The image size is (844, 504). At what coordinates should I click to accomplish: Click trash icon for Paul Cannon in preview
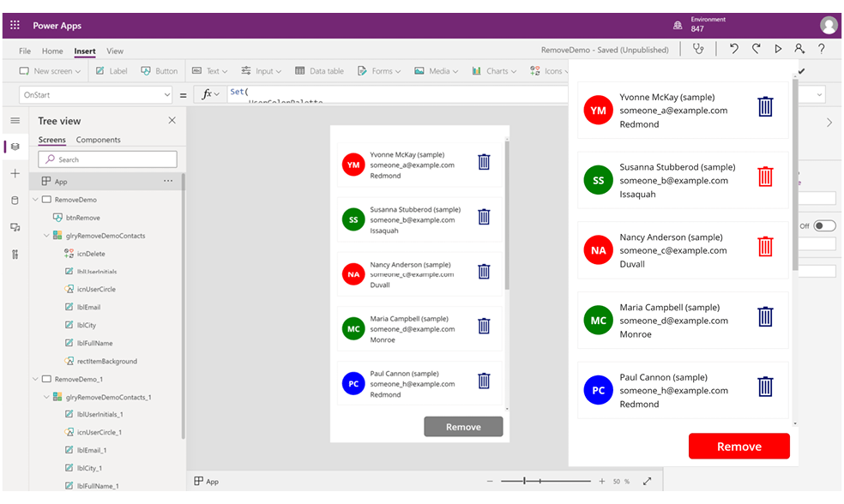(765, 387)
